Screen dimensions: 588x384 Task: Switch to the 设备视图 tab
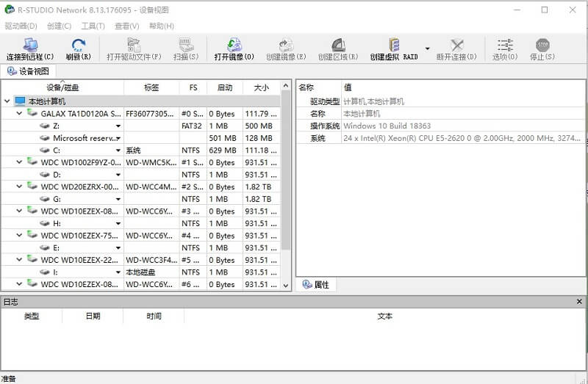[x=29, y=71]
